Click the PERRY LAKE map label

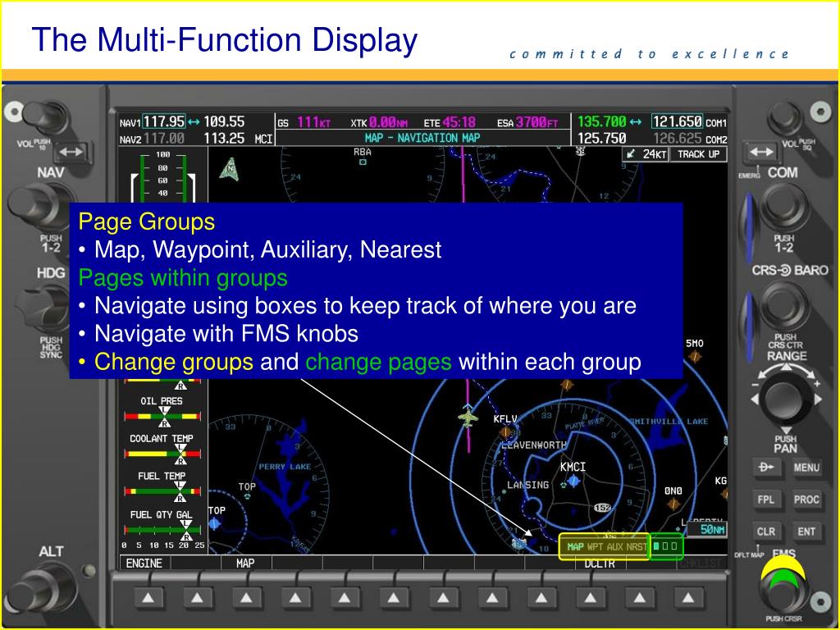click(285, 467)
